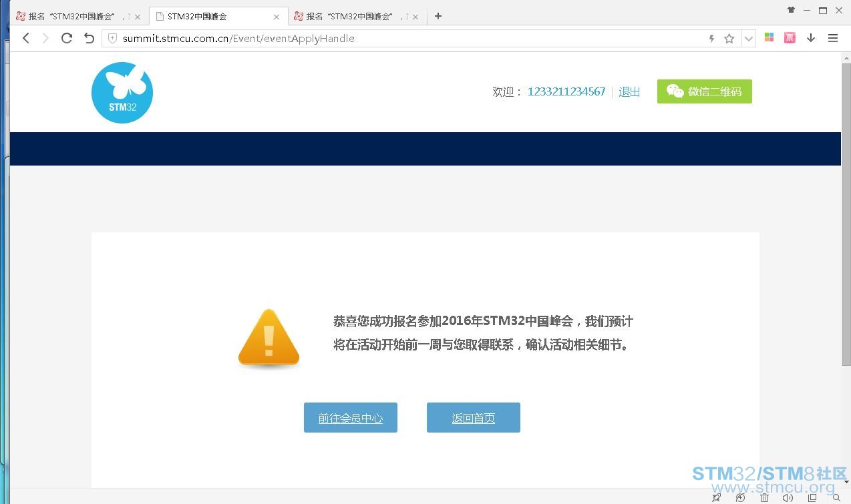
Task: Minimize the browser window
Action: (807, 10)
